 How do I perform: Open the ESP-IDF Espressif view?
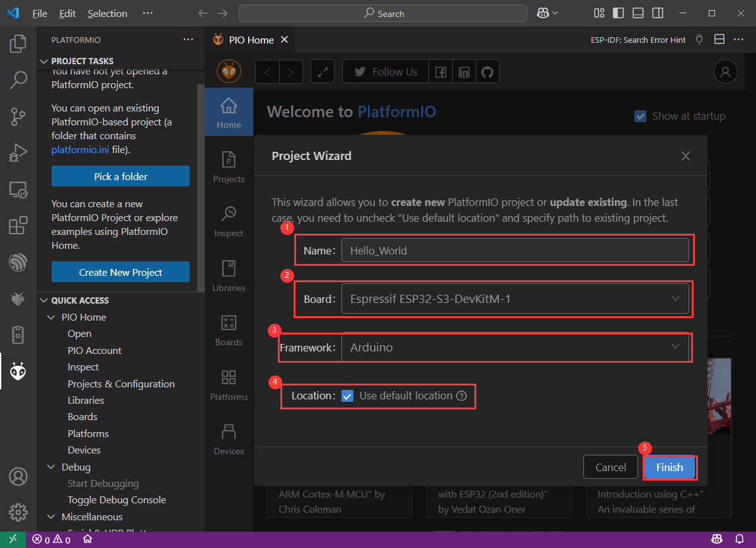[x=18, y=263]
